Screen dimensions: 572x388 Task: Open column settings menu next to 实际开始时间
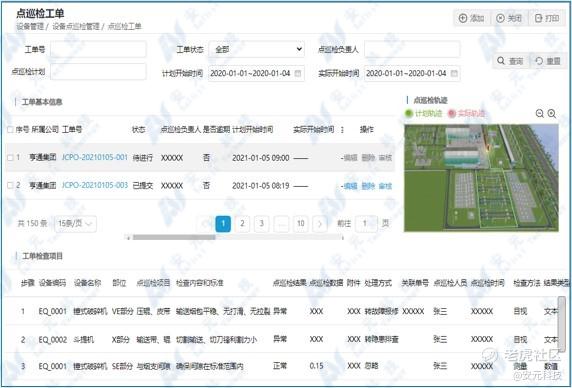[x=342, y=130]
